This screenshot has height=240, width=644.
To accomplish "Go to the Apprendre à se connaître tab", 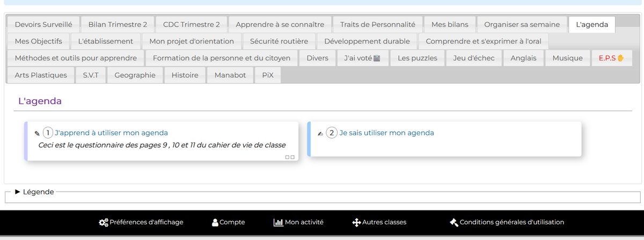I will pos(280,24).
